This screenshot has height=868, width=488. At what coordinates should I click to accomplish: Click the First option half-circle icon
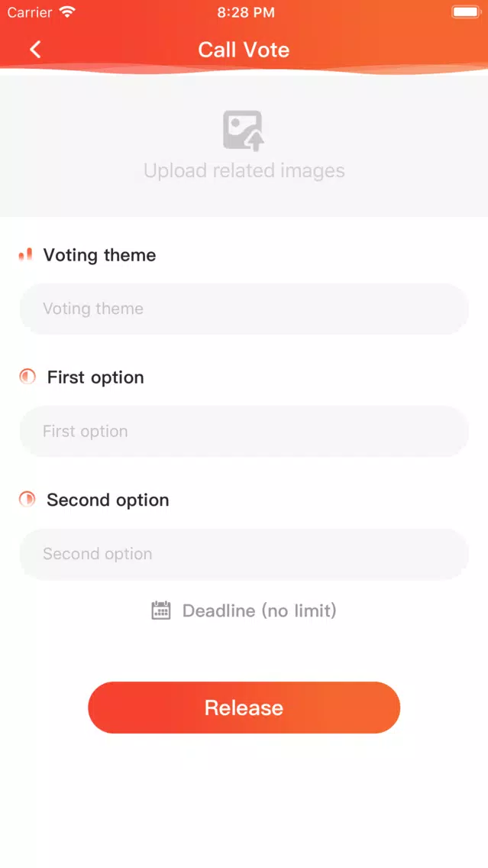click(x=27, y=377)
